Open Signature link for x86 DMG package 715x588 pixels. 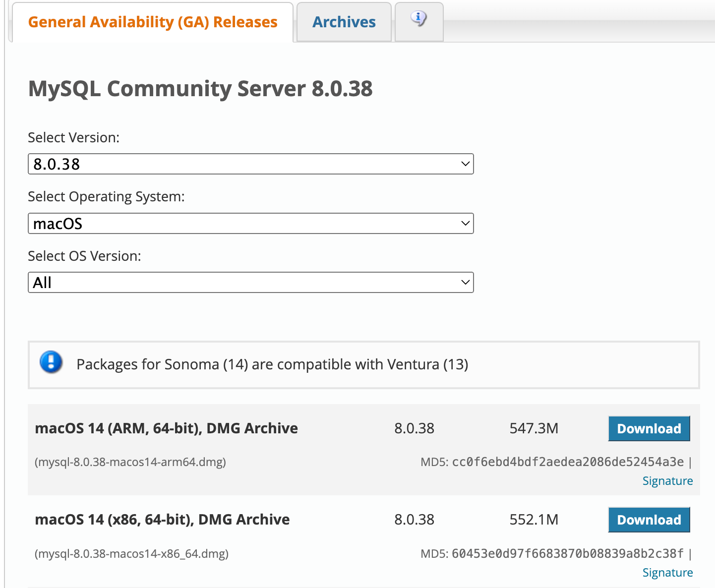[x=667, y=573]
